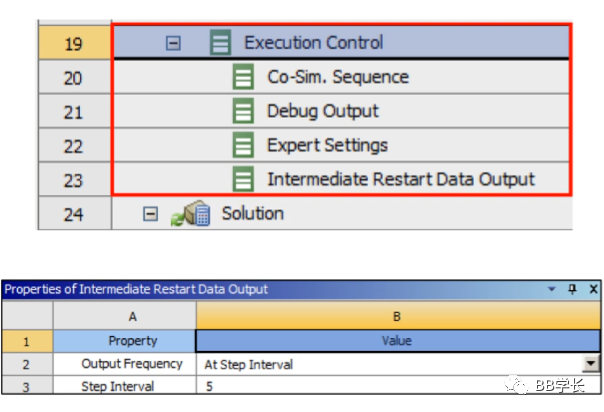Open the Output Frequency dropdown arrow

[x=591, y=365]
